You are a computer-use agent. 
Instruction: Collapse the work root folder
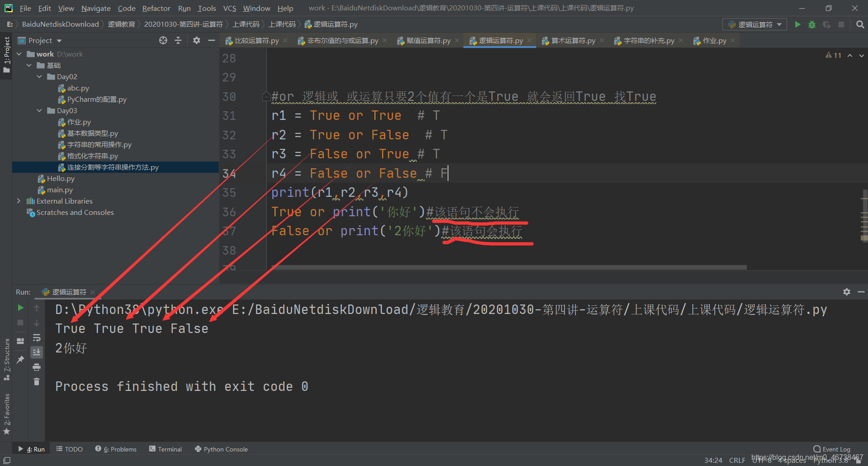[x=19, y=54]
